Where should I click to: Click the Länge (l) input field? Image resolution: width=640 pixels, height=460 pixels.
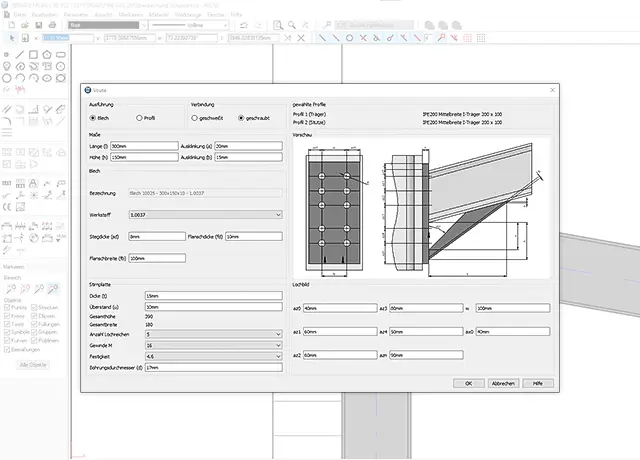[x=144, y=146]
